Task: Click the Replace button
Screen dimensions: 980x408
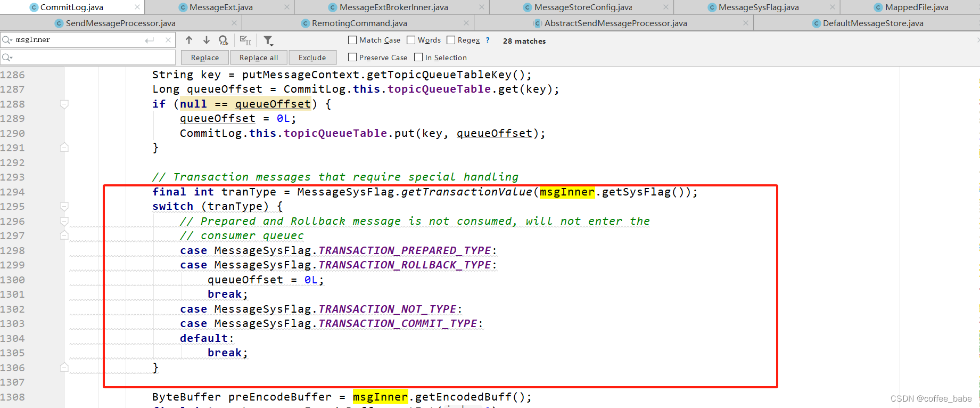Action: (x=205, y=58)
